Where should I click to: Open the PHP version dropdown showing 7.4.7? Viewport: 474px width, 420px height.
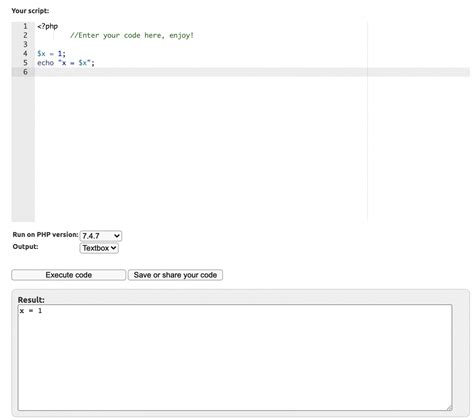click(x=101, y=236)
